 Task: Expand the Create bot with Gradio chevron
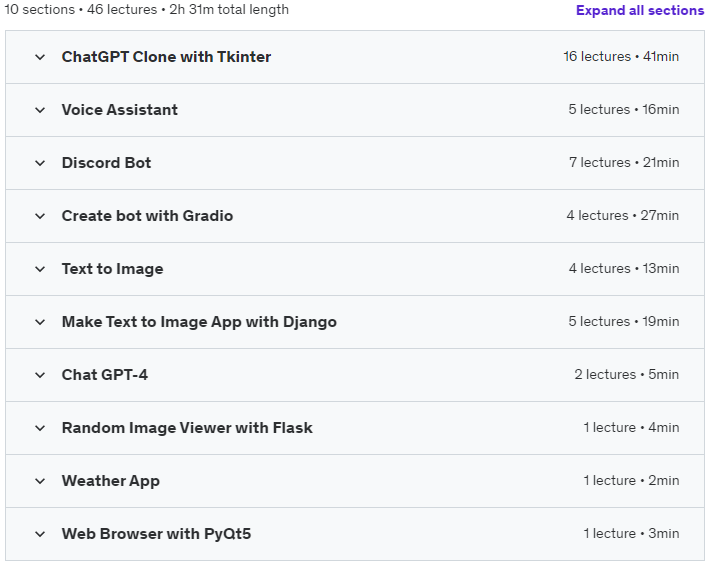point(40,216)
